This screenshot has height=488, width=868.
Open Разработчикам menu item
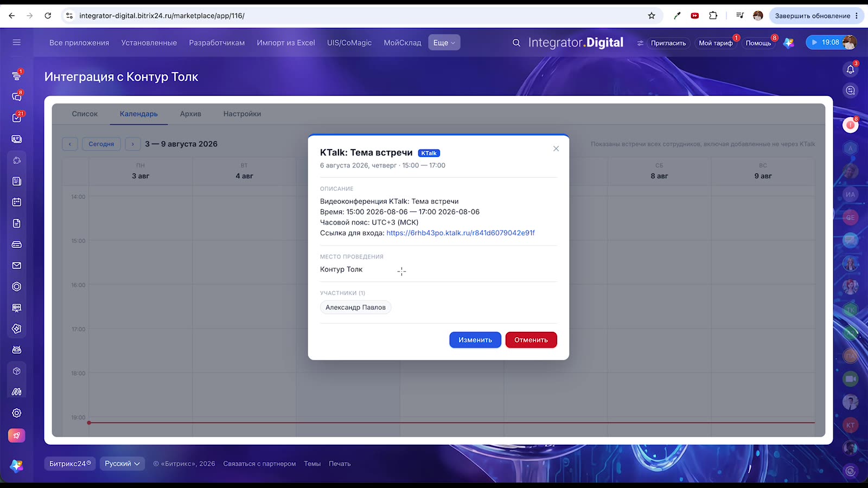pyautogui.click(x=217, y=43)
